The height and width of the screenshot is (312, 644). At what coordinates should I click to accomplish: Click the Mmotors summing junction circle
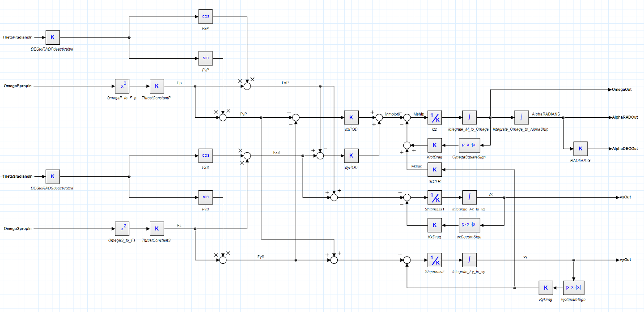point(379,118)
